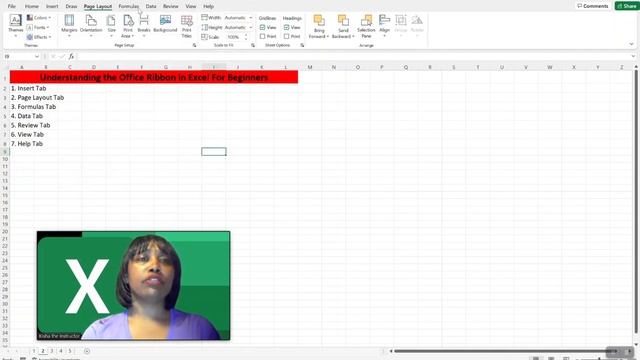The image size is (640, 360).
Task: Open theme Effects options
Action: point(39,37)
